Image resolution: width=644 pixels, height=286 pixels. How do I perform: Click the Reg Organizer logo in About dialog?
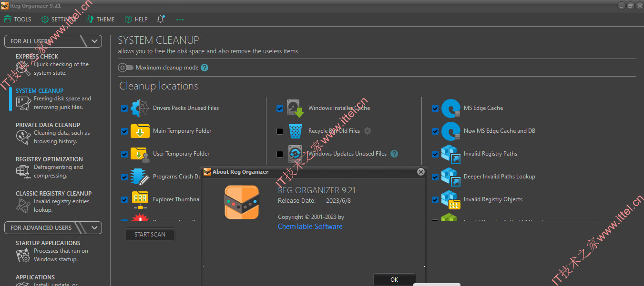pos(242,202)
